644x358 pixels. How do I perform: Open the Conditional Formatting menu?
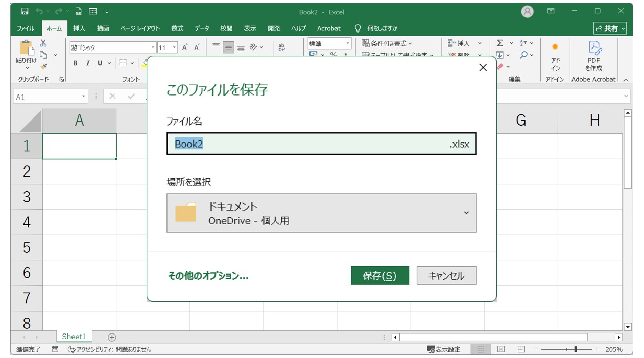point(387,43)
